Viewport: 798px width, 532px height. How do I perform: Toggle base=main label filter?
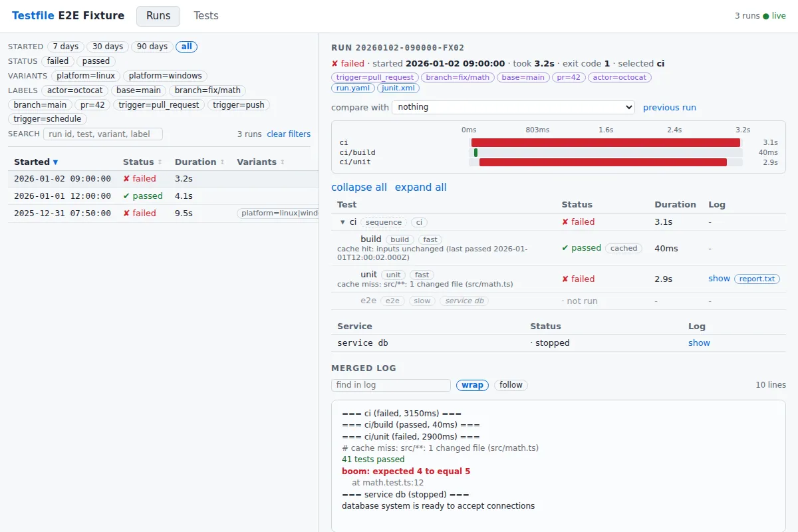139,90
